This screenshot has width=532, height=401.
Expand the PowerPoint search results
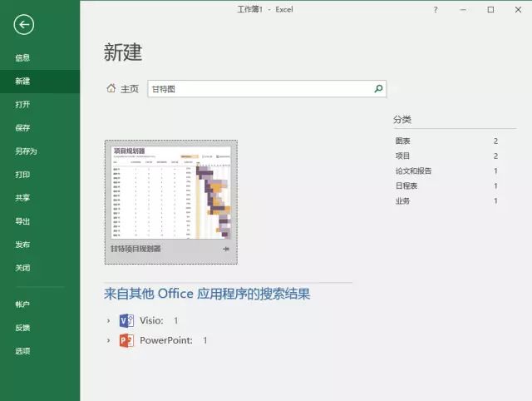coord(108,340)
